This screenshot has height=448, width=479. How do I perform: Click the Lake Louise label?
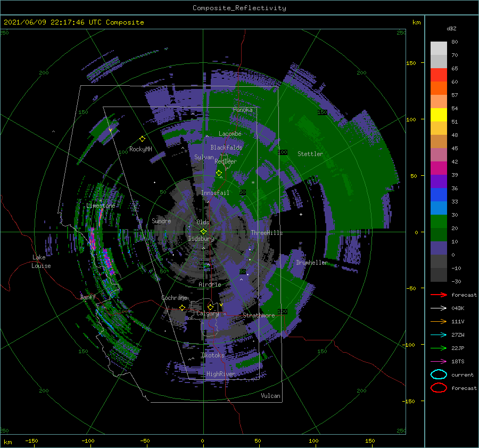click(41, 262)
